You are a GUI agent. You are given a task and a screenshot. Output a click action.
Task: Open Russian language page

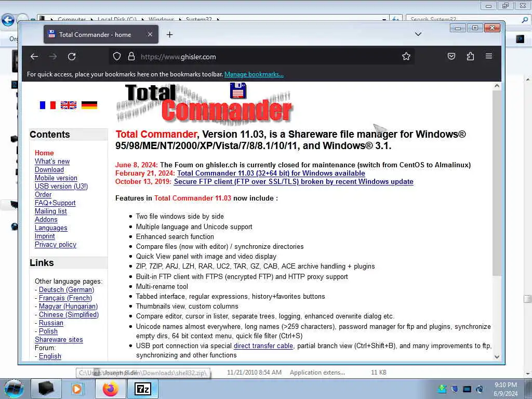point(51,323)
